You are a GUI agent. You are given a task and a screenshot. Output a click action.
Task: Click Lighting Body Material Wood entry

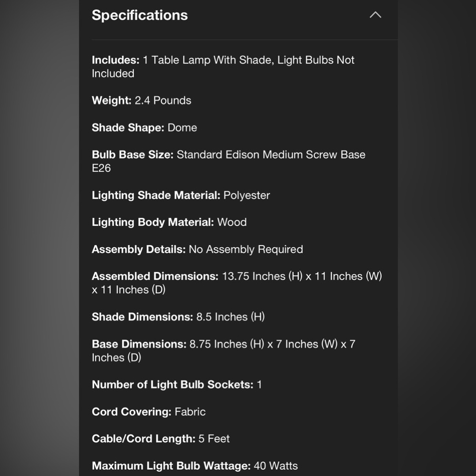tap(169, 222)
